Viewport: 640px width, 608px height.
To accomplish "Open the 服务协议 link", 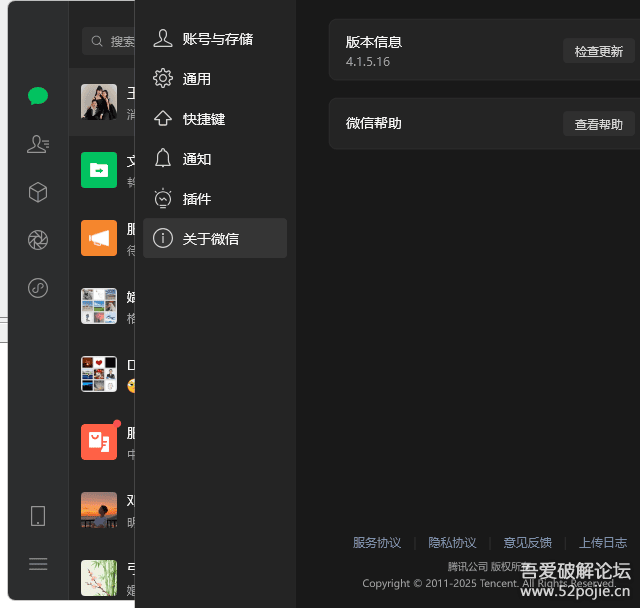I will pos(377,543).
